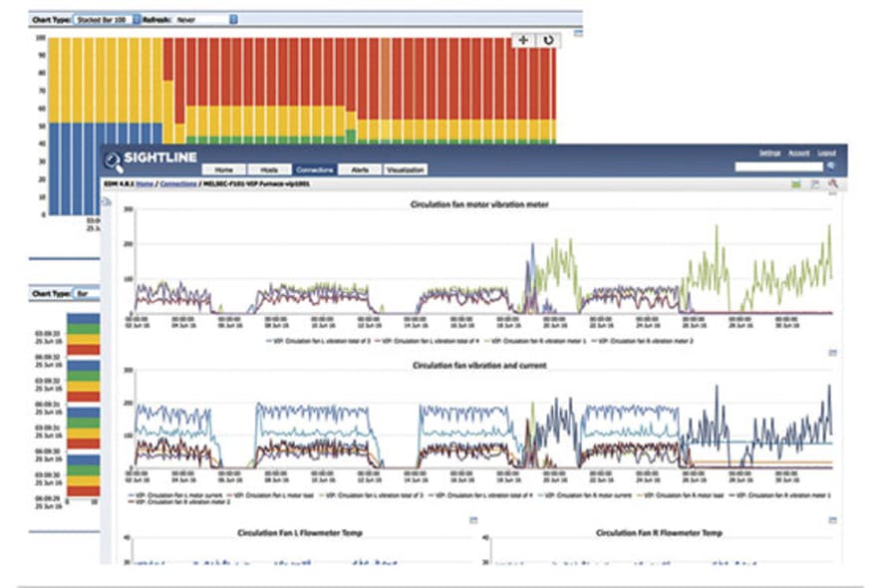Select the chart settings wrench icon
This screenshot has height=588, width=883.
834,185
